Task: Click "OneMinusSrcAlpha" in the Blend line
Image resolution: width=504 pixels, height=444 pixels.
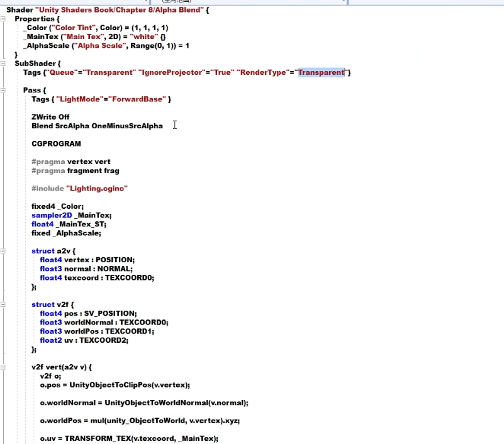Action: coord(127,126)
